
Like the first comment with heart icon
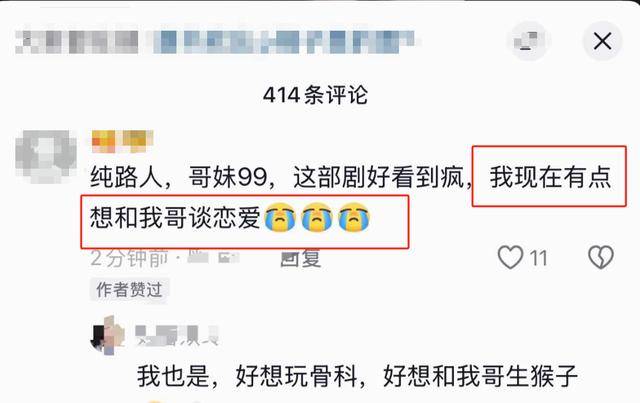point(510,257)
